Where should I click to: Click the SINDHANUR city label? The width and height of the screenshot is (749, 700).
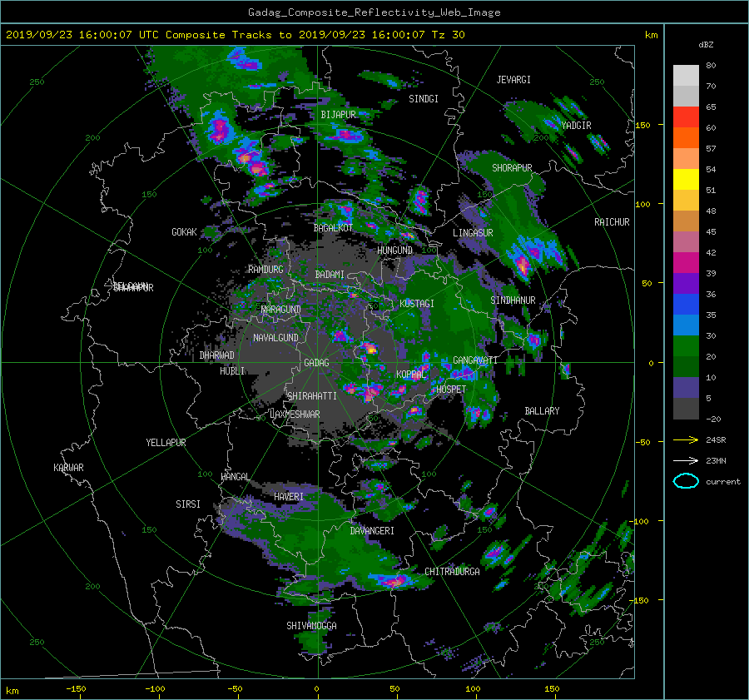click(x=513, y=300)
